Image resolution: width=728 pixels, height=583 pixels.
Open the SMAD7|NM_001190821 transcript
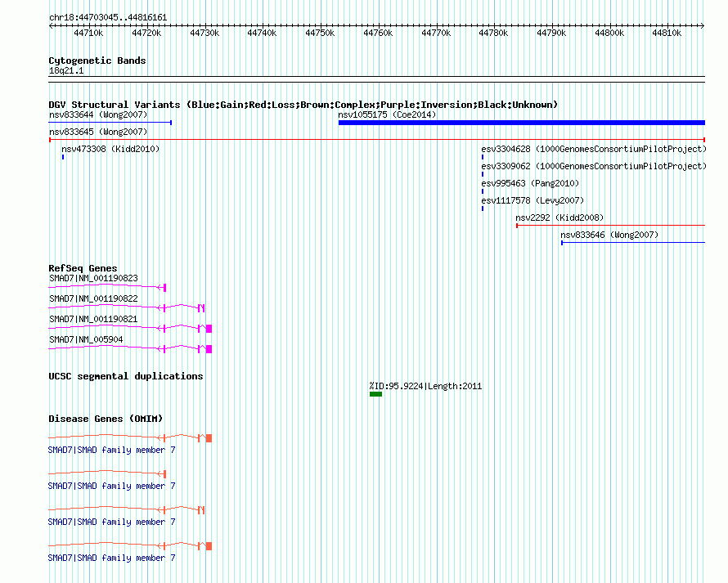93,320
